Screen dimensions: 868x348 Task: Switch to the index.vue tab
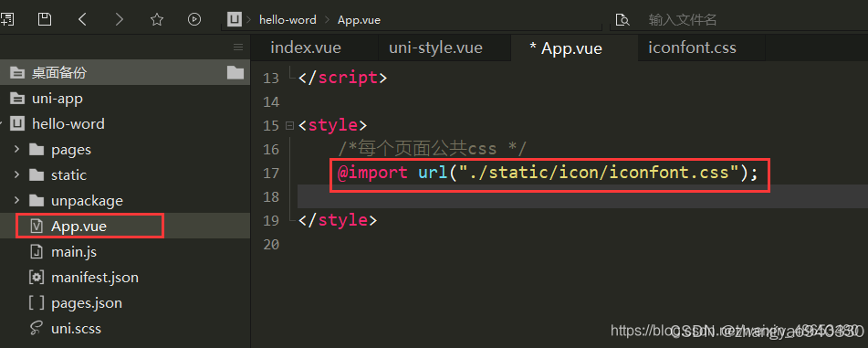pyautogui.click(x=306, y=47)
